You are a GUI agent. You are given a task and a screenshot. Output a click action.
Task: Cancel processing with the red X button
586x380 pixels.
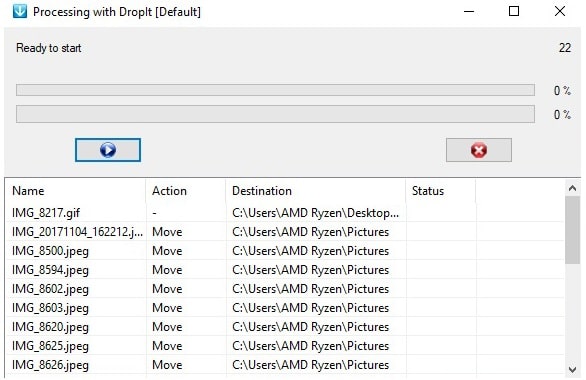[478, 150]
